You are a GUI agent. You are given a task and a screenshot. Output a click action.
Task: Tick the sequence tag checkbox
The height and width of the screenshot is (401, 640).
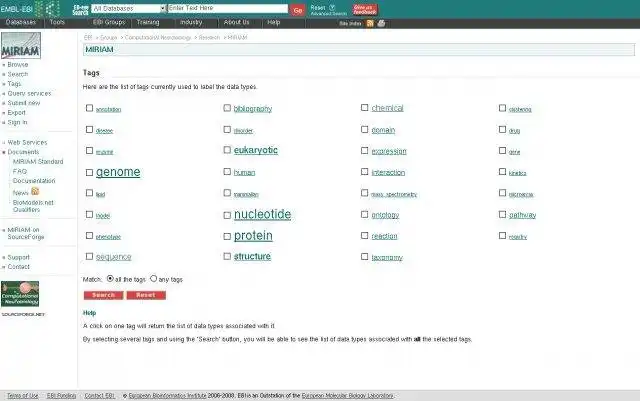click(89, 256)
